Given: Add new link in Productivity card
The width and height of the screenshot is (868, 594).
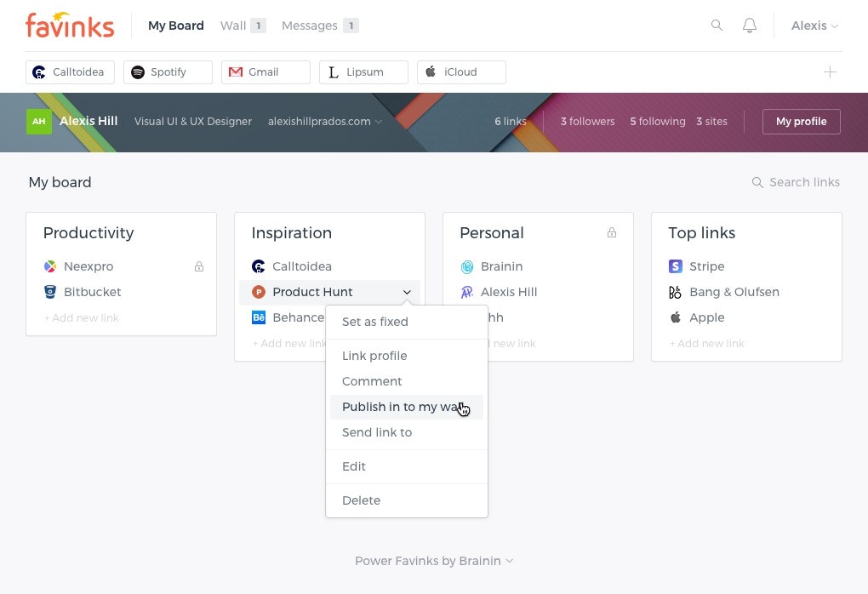Looking at the screenshot, I should coord(82,317).
